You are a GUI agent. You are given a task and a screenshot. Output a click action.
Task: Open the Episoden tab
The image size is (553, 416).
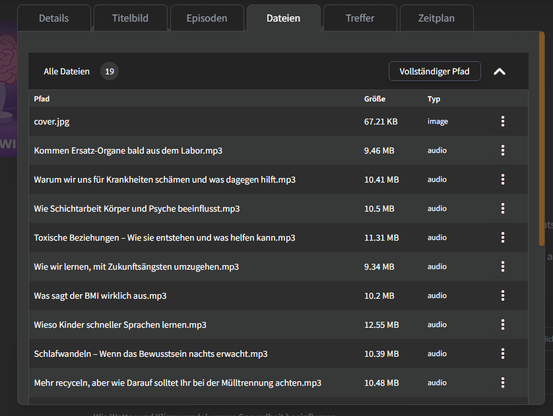pyautogui.click(x=207, y=18)
